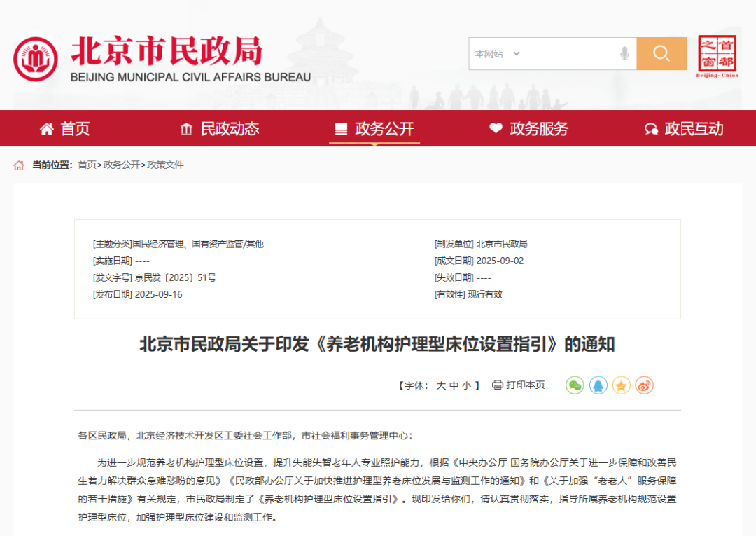
Task: Go to 政务服务 in navigation bar
Action: point(528,129)
